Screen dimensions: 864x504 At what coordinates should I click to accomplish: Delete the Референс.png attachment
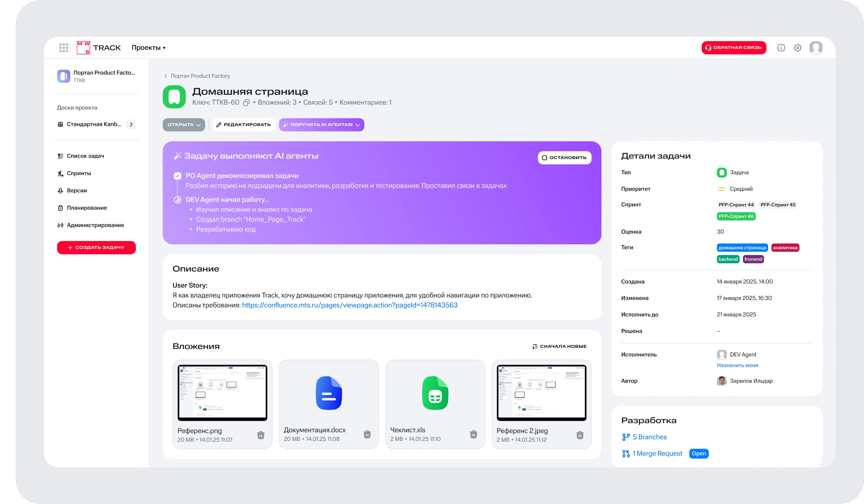(260, 435)
